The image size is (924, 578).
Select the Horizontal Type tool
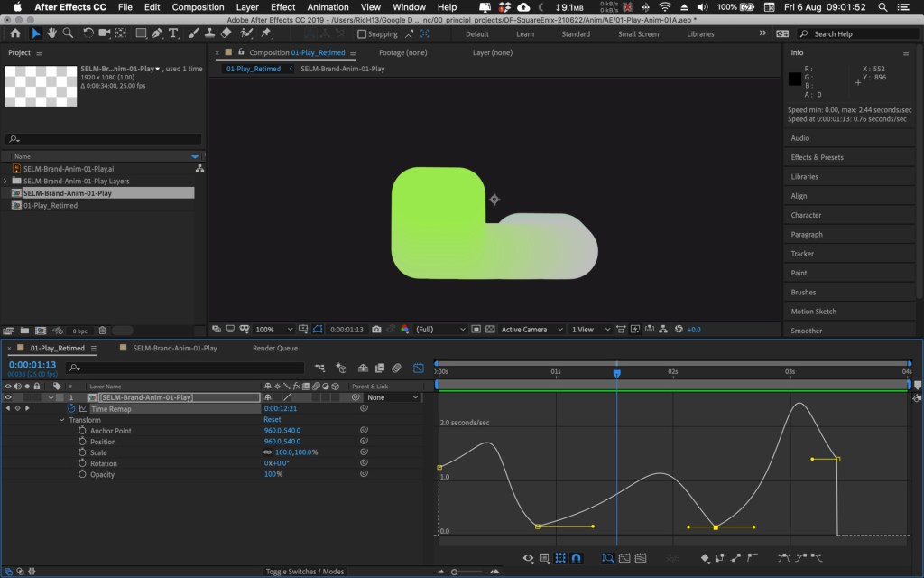coord(173,33)
